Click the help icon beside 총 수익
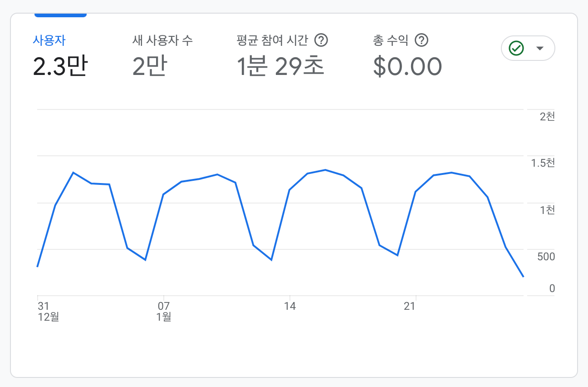Screen dimensions: 588x387 click(x=422, y=40)
